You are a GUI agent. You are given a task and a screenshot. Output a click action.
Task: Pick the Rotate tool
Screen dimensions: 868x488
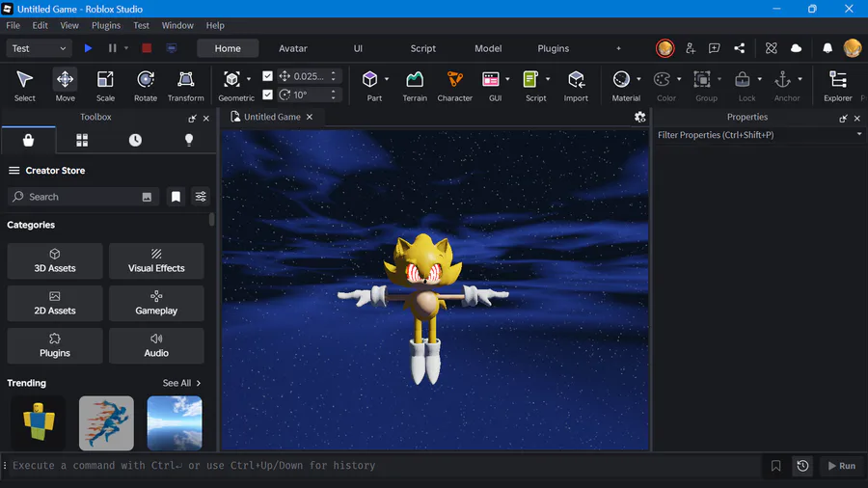coord(146,86)
